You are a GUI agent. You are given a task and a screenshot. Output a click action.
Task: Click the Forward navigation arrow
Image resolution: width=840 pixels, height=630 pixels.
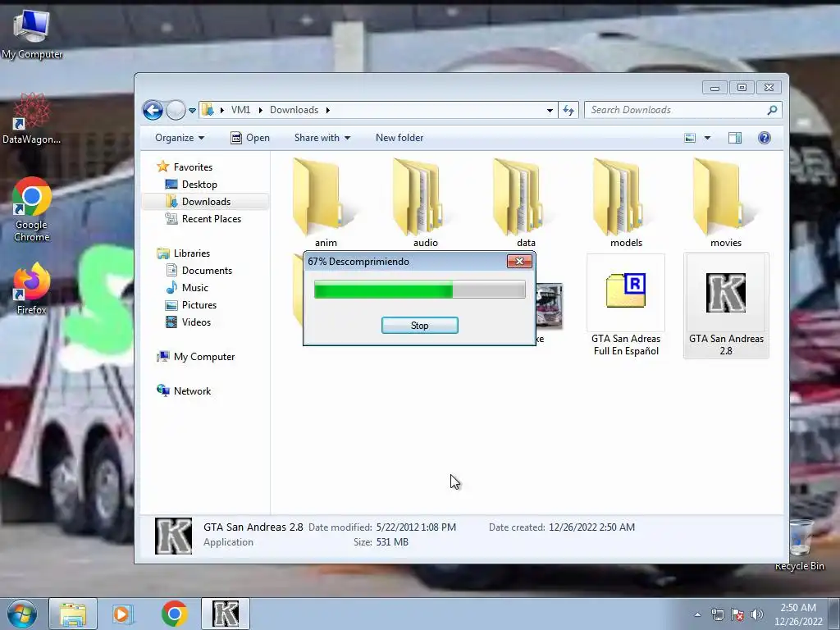pyautogui.click(x=176, y=110)
